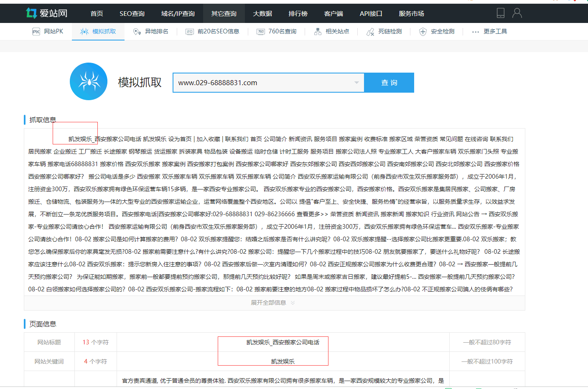588x389 pixels.
Task: Click the 760名查询 tool link
Action: [282, 32]
